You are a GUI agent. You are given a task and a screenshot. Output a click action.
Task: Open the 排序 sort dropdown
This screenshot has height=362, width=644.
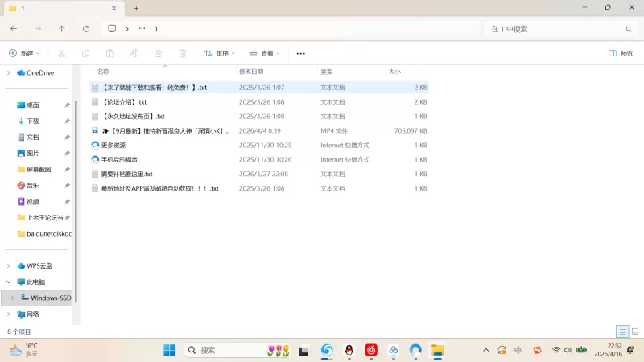pyautogui.click(x=220, y=53)
